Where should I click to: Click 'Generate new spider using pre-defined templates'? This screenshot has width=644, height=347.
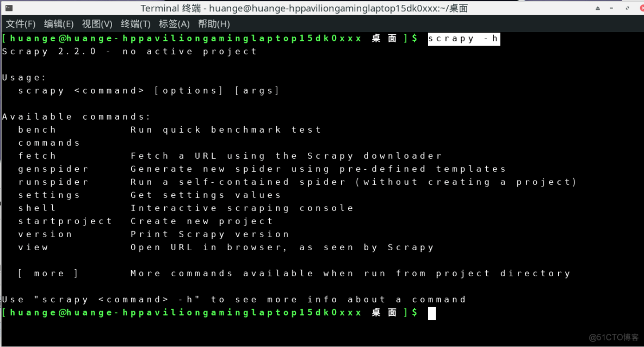tap(318, 169)
